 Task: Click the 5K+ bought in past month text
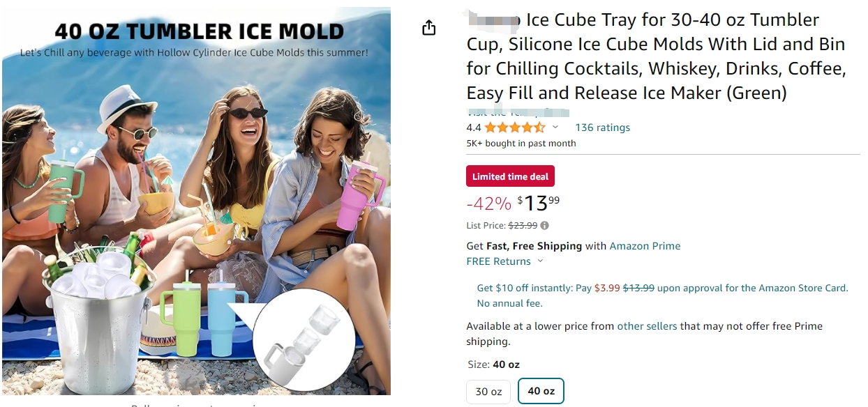521,144
